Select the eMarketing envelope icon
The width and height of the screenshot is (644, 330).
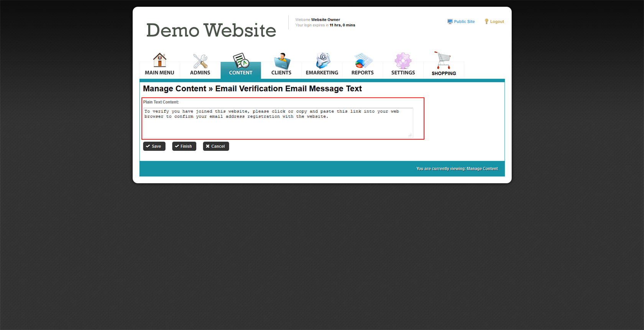click(322, 61)
